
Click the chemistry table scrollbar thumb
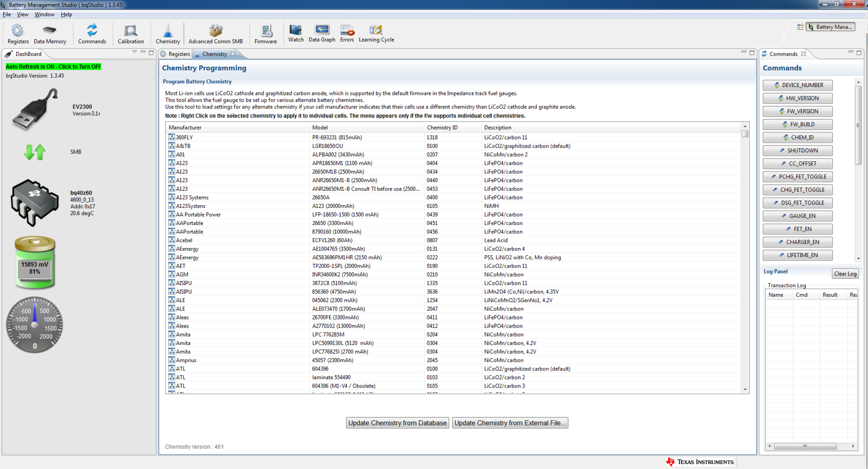745,134
